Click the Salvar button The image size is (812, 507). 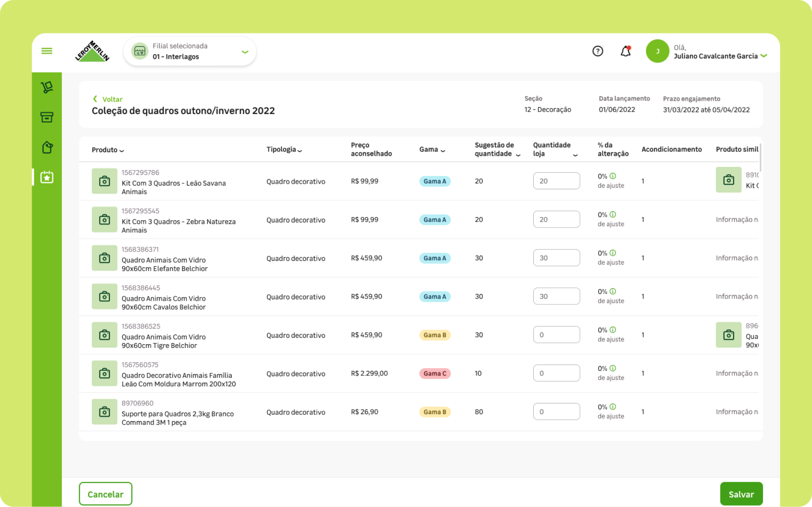[741, 494]
